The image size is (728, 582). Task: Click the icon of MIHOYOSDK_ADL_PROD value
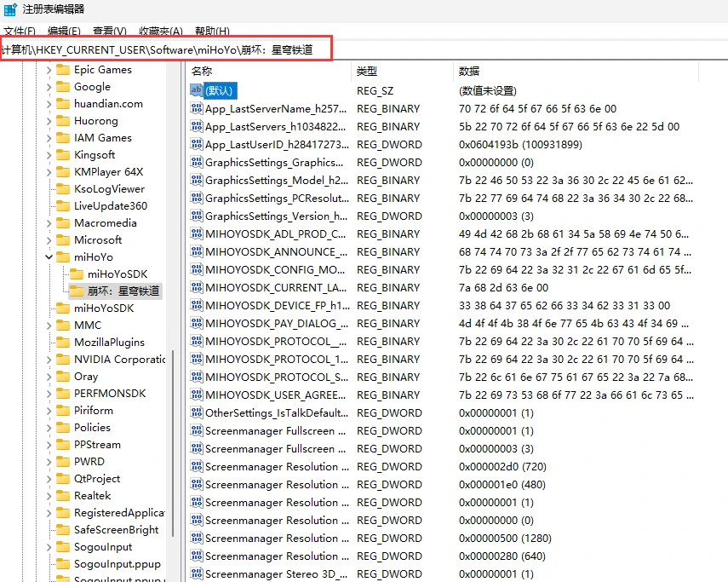[197, 234]
